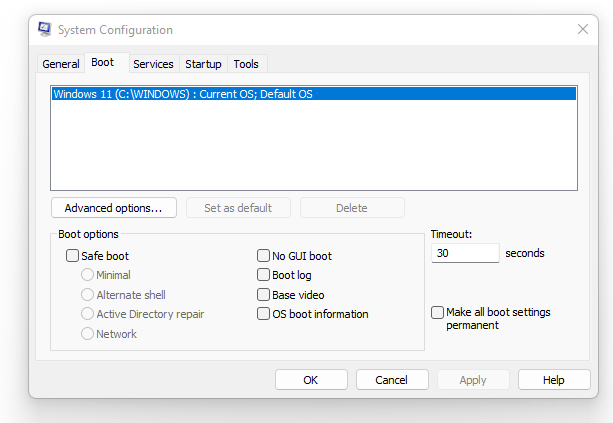Check Make all boot settings permanent

tap(437, 312)
